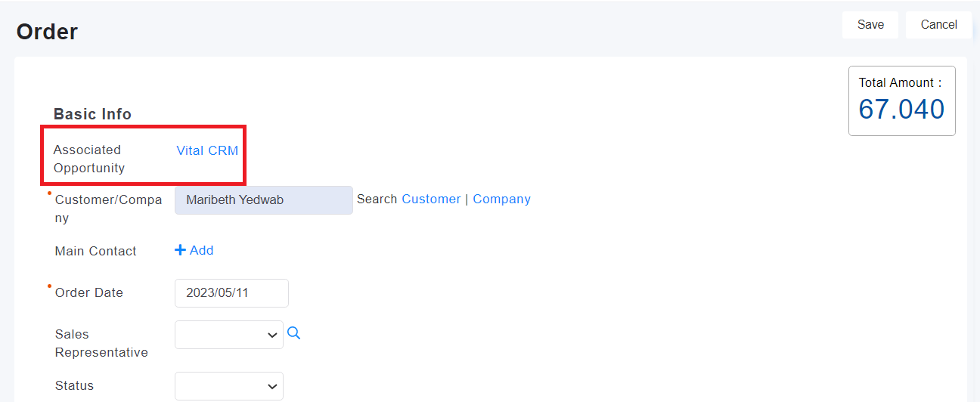Search by Customer link
The image size is (980, 402).
[431, 199]
